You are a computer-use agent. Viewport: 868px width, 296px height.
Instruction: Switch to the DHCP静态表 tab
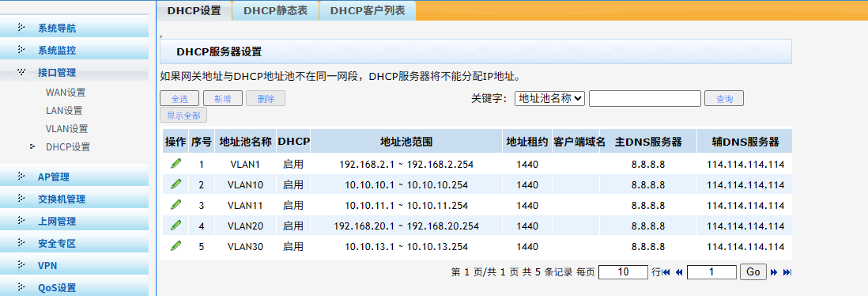tap(275, 10)
